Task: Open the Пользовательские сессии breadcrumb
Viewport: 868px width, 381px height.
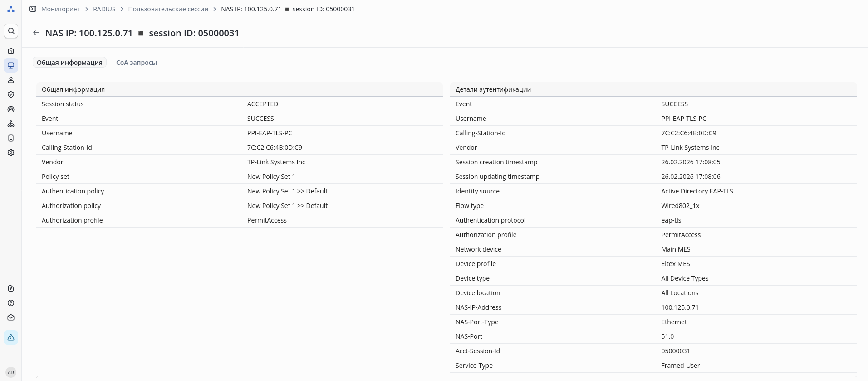Action: (x=168, y=9)
